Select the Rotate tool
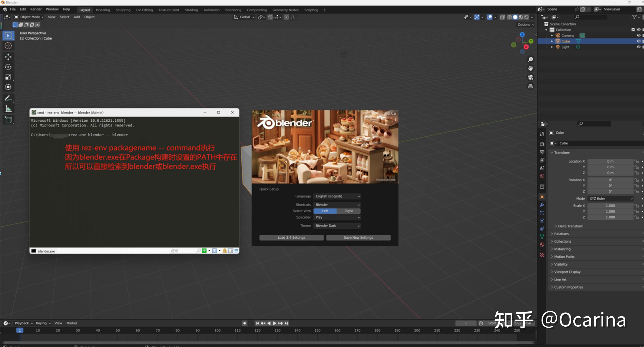 pos(8,67)
